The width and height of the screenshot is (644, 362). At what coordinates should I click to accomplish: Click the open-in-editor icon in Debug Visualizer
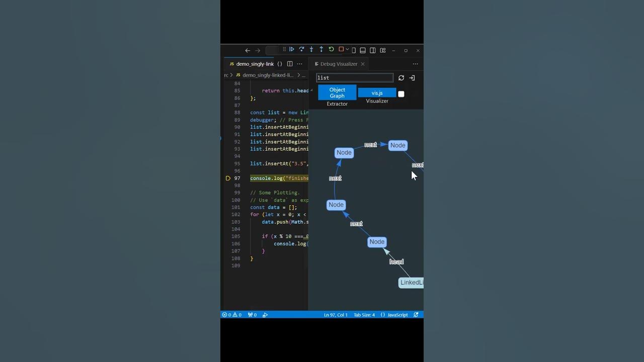tap(412, 78)
